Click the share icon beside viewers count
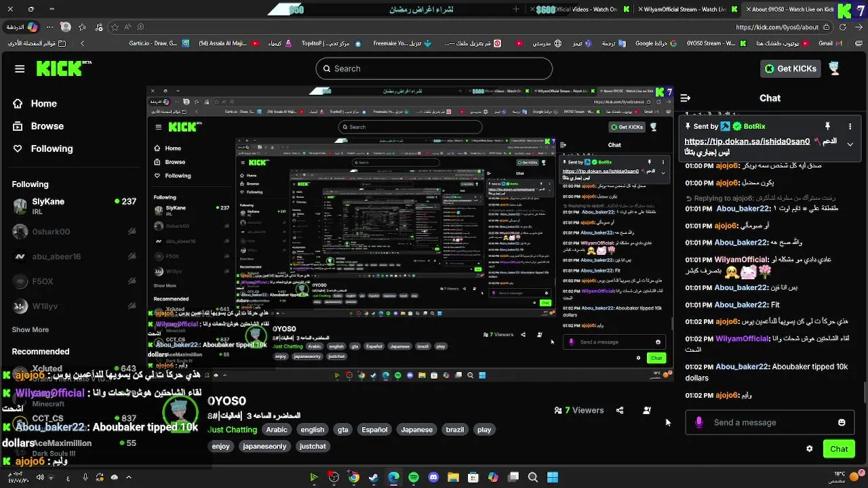The width and height of the screenshot is (868, 488). (x=620, y=410)
